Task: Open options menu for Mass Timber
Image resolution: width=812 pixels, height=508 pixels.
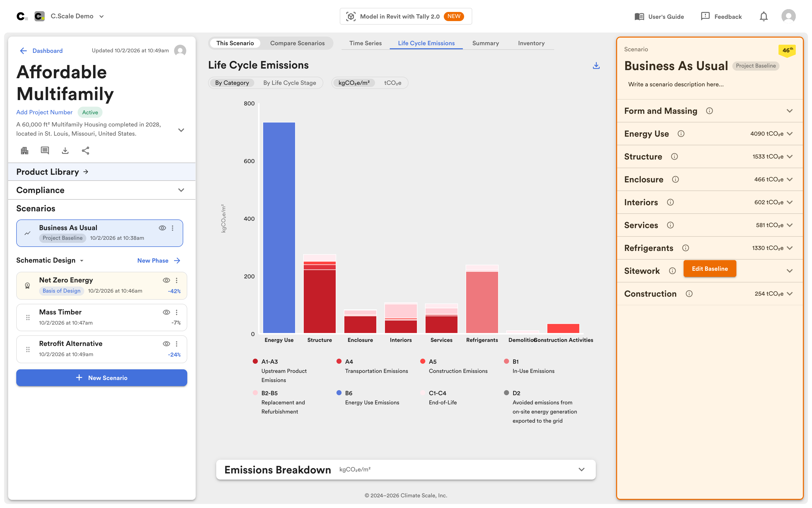Action: pos(177,312)
